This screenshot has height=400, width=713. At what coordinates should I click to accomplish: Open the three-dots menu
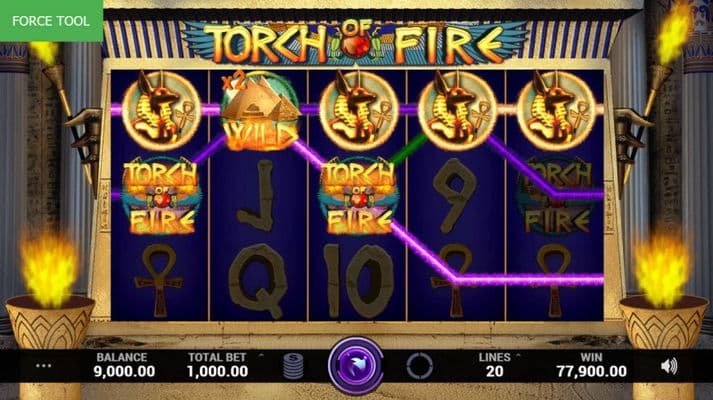tap(43, 365)
